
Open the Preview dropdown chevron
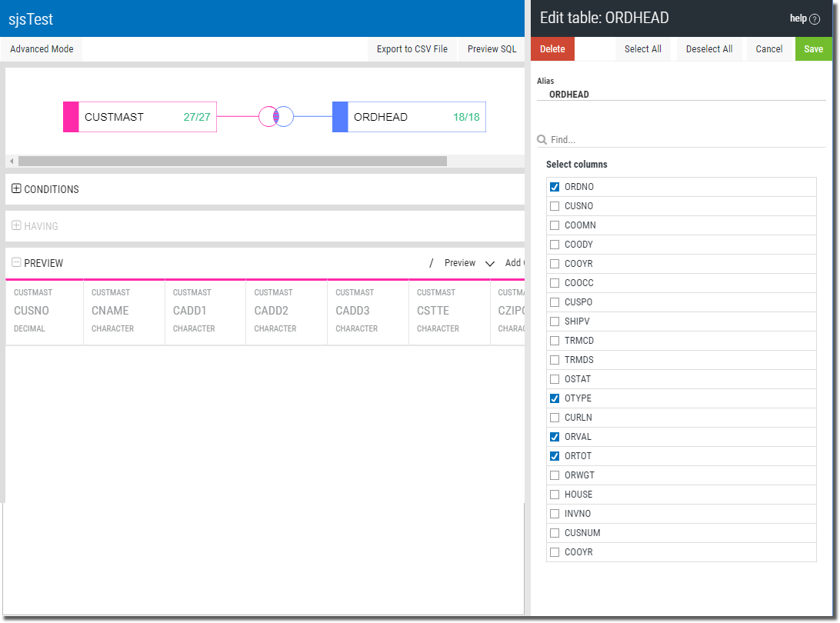(490, 263)
